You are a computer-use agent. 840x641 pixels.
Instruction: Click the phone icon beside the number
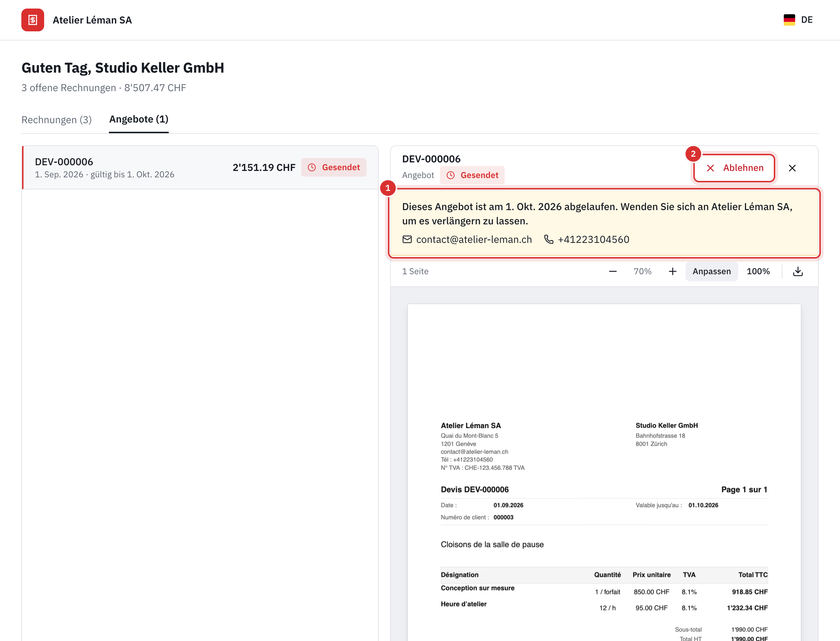point(549,239)
